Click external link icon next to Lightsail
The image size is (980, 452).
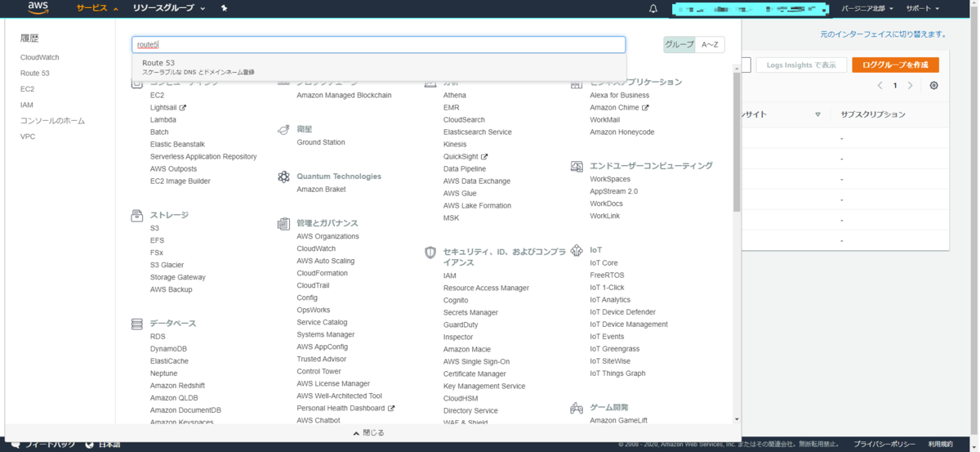pos(183,108)
